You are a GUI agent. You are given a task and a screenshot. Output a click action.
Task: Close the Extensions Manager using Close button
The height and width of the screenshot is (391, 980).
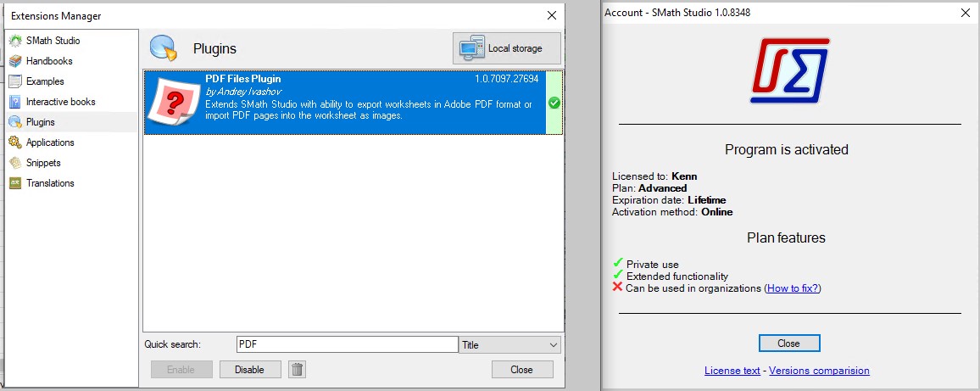(521, 369)
